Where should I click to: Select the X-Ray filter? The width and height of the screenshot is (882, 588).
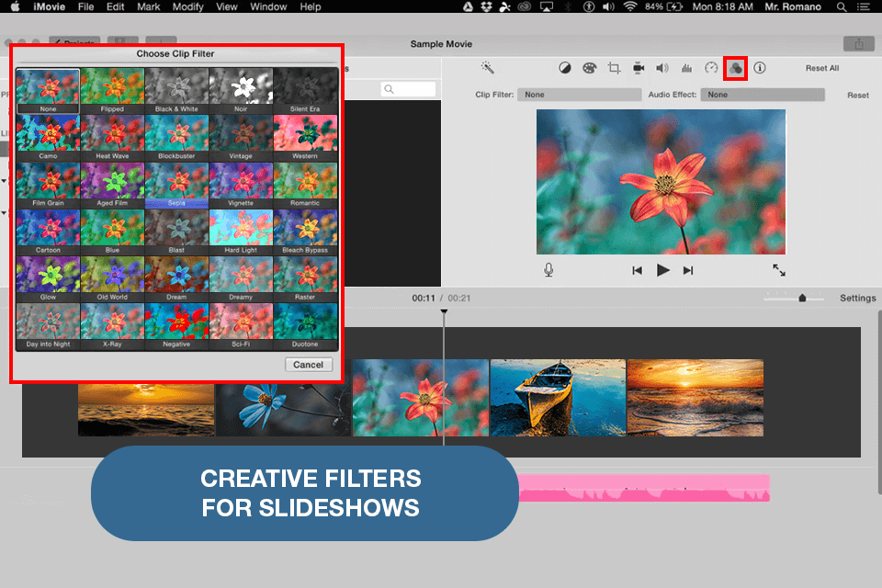pyautogui.click(x=112, y=326)
